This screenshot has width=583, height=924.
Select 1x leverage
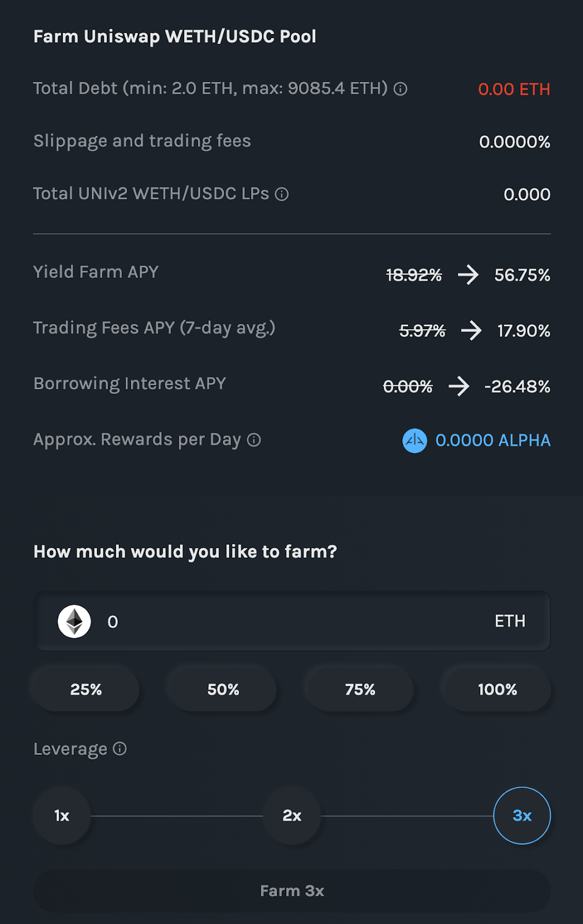pos(62,815)
